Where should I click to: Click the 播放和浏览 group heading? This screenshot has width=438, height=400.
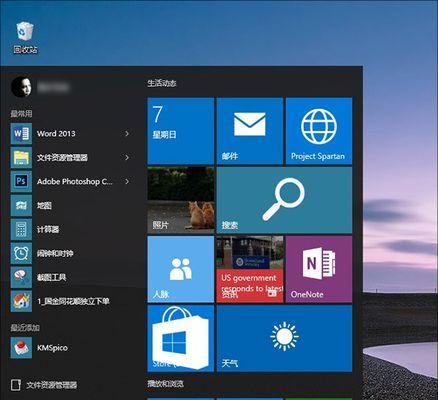point(165,384)
